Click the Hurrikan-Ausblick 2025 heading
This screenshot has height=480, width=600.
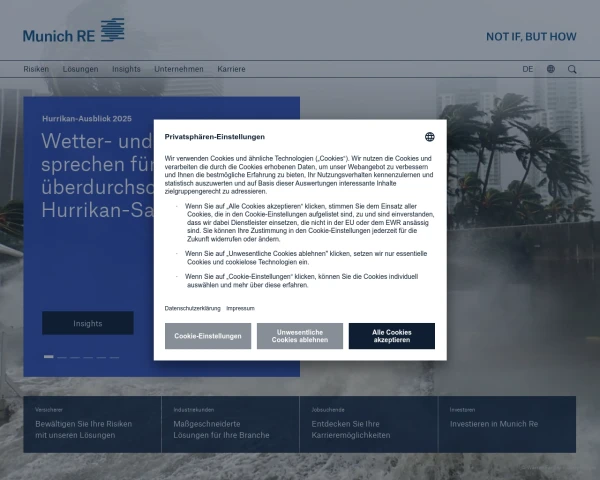point(87,119)
